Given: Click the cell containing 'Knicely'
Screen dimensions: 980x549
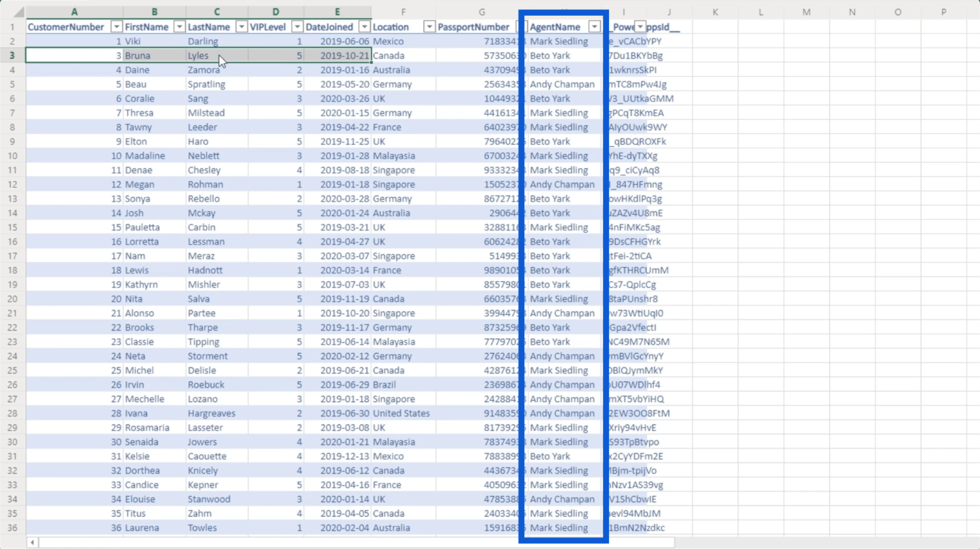Looking at the screenshot, I should pos(217,470).
